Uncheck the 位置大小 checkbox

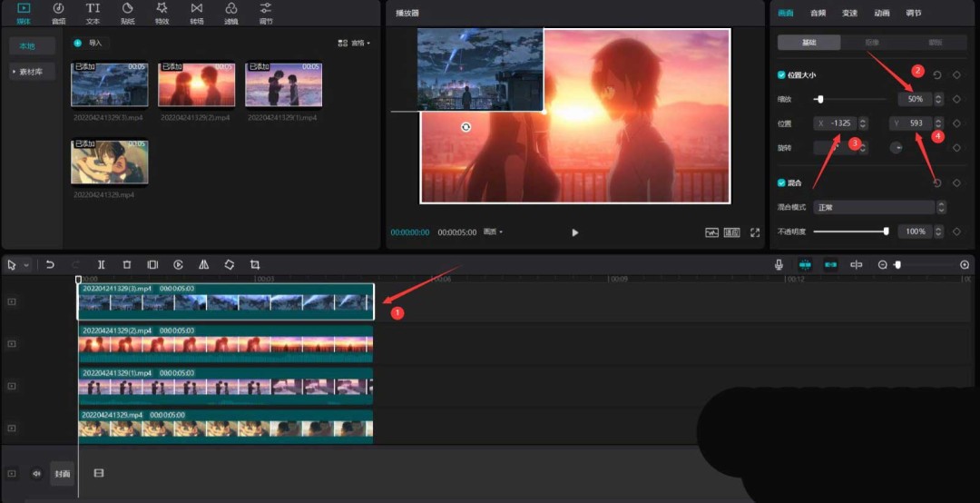point(782,75)
